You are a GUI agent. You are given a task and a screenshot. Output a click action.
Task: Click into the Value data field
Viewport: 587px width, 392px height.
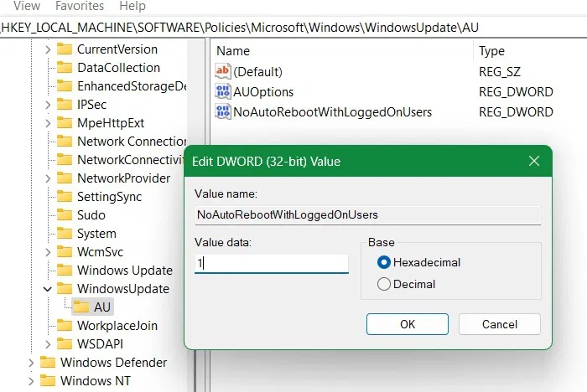(x=272, y=264)
